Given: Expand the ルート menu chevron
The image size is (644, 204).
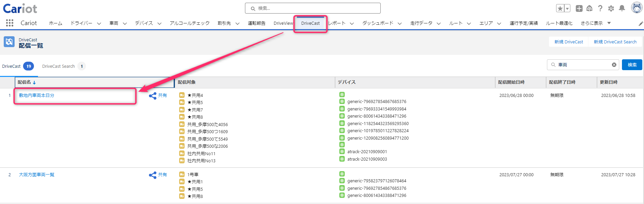Looking at the screenshot, I should [x=469, y=23].
